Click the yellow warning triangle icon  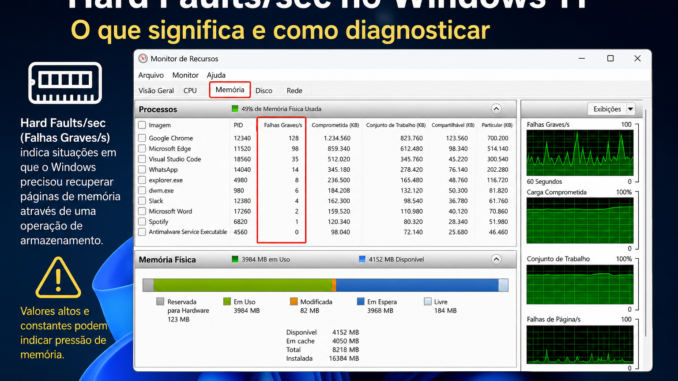point(58,278)
